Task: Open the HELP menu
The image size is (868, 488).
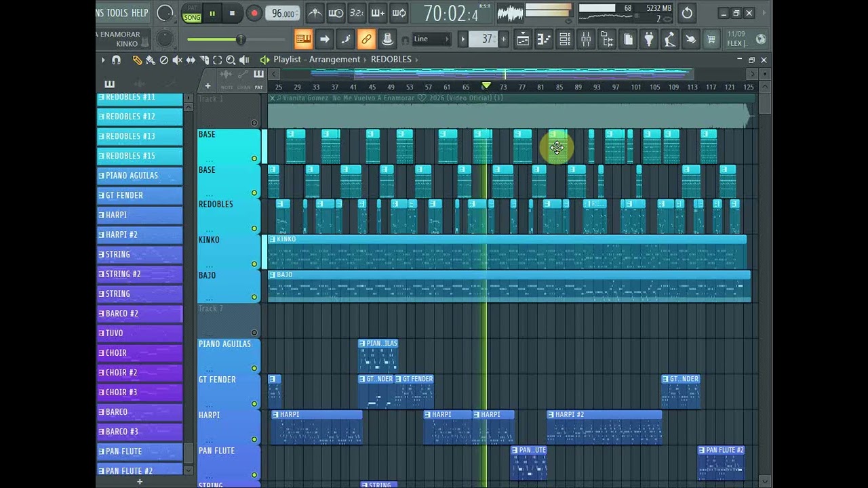Action: point(140,13)
